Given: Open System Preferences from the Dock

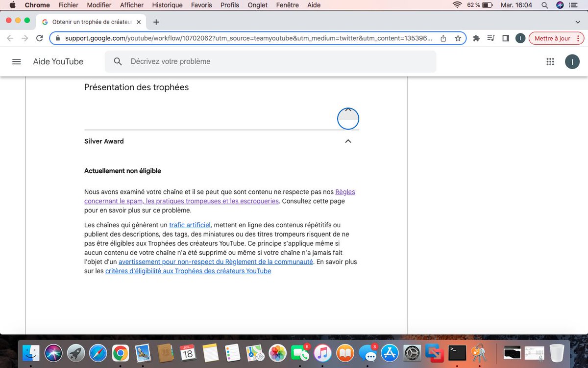Looking at the screenshot, I should (x=413, y=353).
